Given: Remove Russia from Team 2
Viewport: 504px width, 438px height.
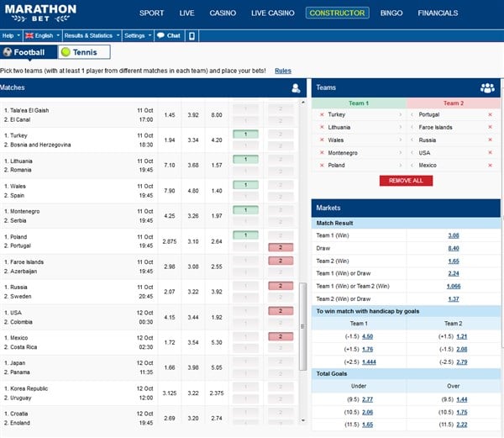Looking at the screenshot, I should pyautogui.click(x=491, y=140).
